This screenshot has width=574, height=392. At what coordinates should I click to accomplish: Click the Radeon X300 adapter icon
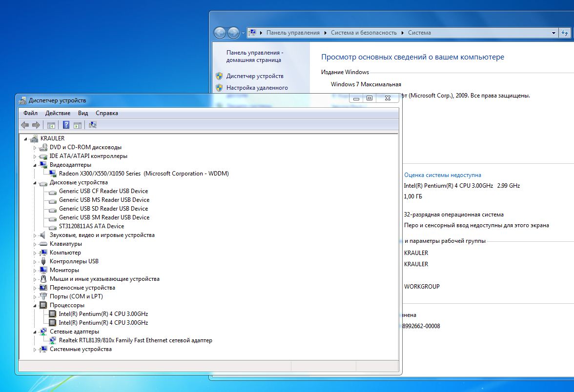(x=52, y=174)
